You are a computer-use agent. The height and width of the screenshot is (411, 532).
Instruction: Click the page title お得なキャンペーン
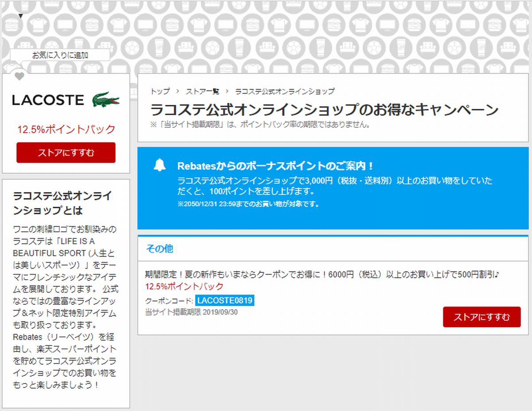[325, 110]
